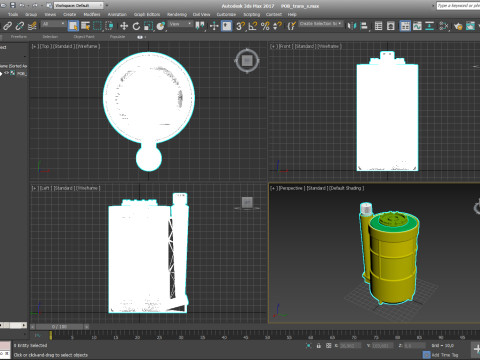This screenshot has width=480, height=360.
Task: Activate the Select Object tool
Action: pos(73,26)
